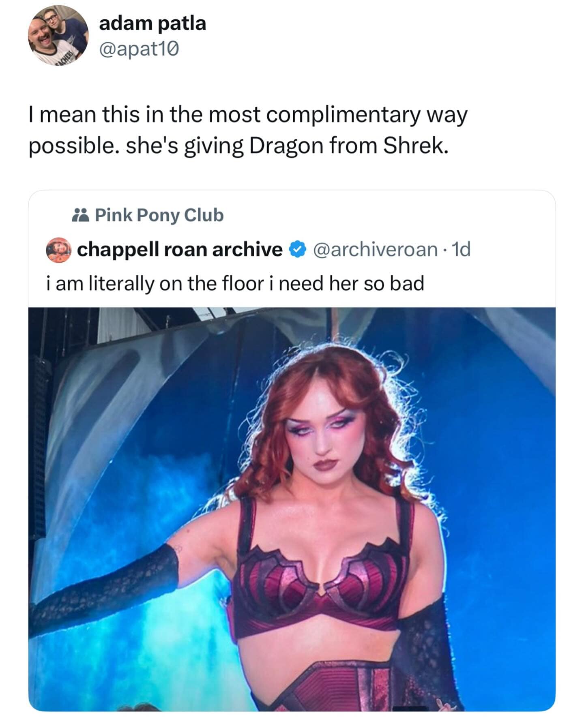Image resolution: width=584 pixels, height=728 pixels.
Task: Open chappell roan archive's small avatar
Action: pos(59,250)
